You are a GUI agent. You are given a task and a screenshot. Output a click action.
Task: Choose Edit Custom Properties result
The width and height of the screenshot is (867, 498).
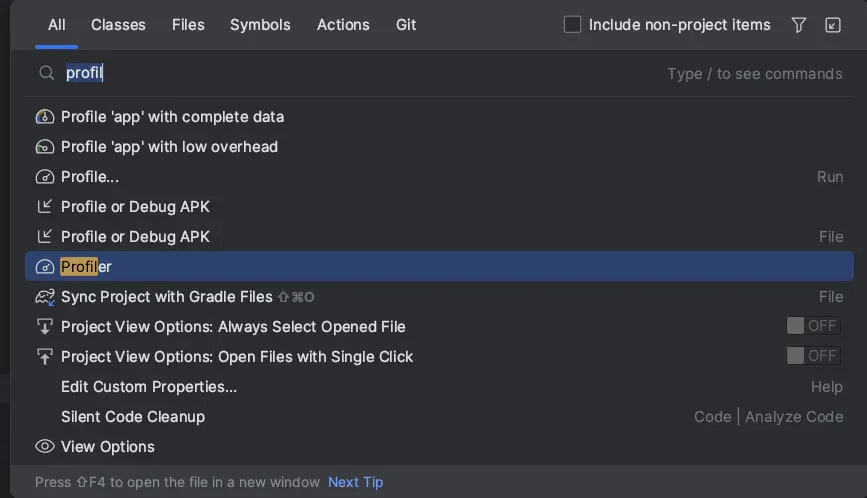click(x=149, y=387)
